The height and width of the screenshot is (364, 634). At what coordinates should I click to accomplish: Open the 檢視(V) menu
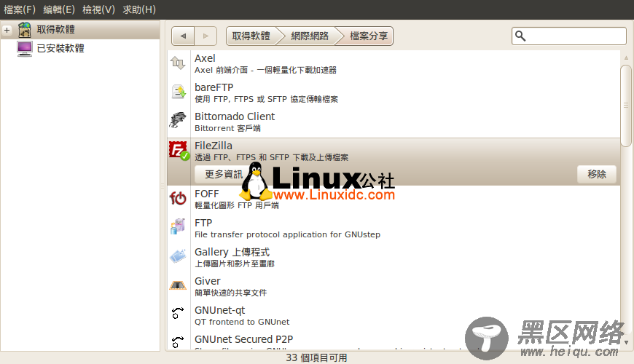pyautogui.click(x=98, y=9)
